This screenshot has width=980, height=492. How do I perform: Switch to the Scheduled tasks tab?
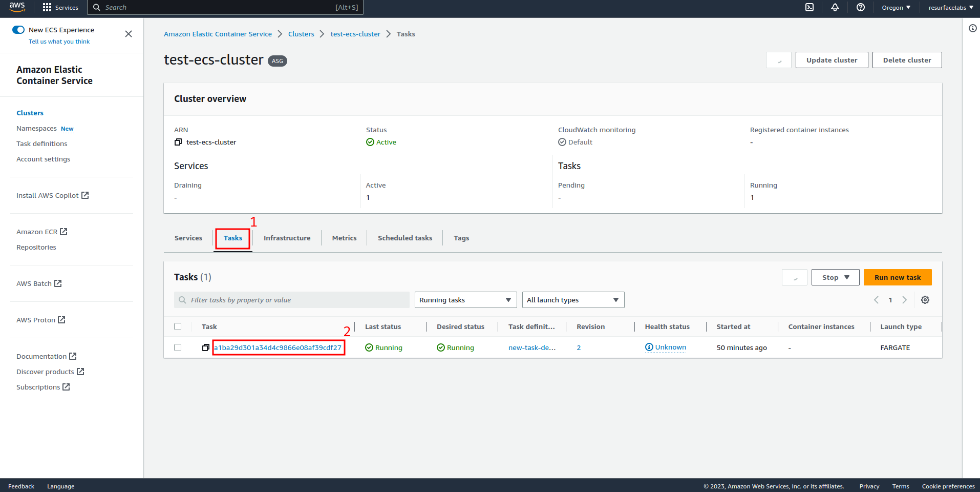tap(405, 238)
